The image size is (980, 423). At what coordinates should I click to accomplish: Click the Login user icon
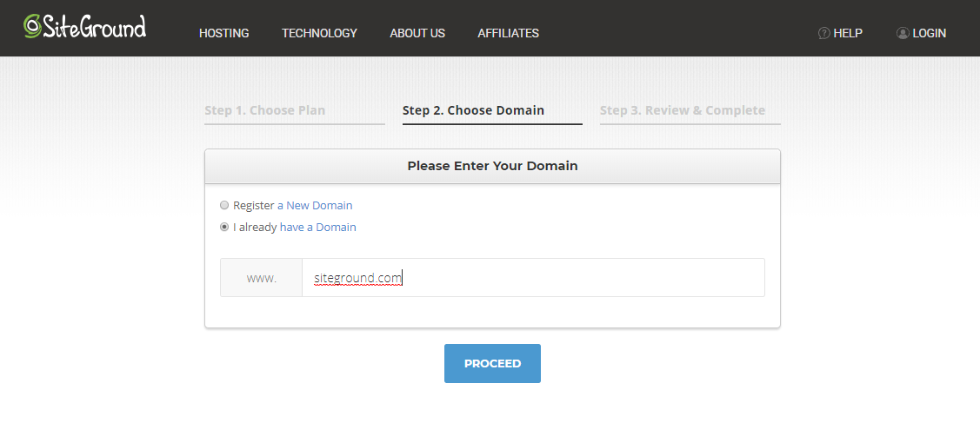903,33
